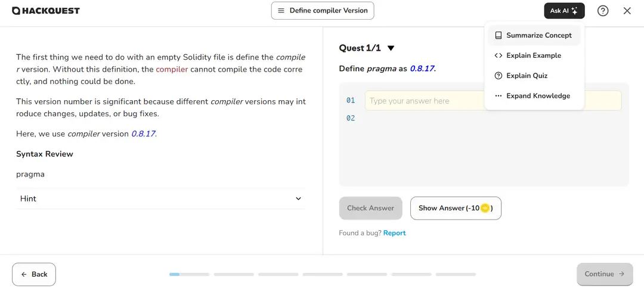Select Summarize Concept menu item
Viewport: 644px width, 288px height.
pos(538,35)
